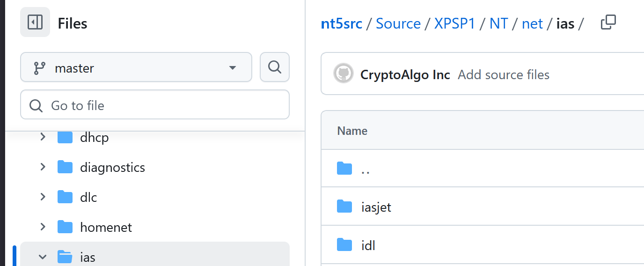The width and height of the screenshot is (644, 266).
Task: Select the dlc tree item
Action: click(88, 197)
